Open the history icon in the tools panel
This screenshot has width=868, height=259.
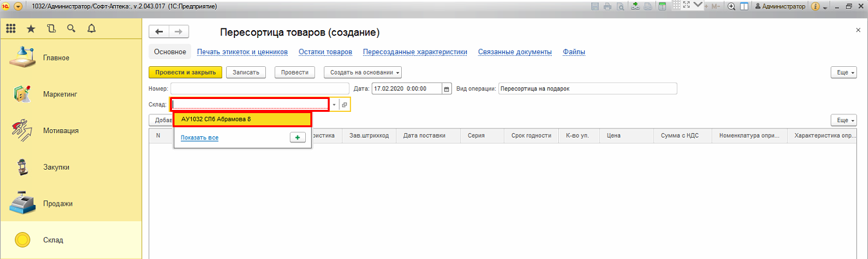point(51,29)
